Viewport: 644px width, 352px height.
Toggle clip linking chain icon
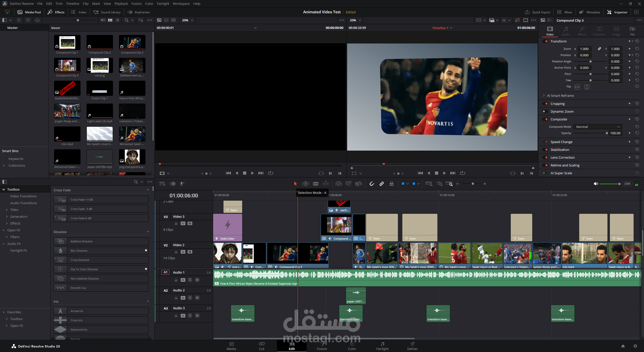click(382, 184)
